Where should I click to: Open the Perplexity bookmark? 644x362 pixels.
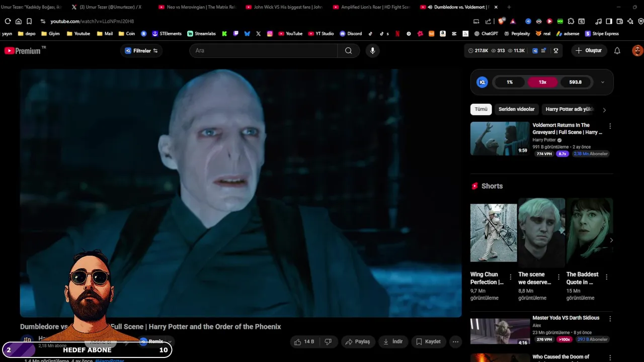click(516, 34)
